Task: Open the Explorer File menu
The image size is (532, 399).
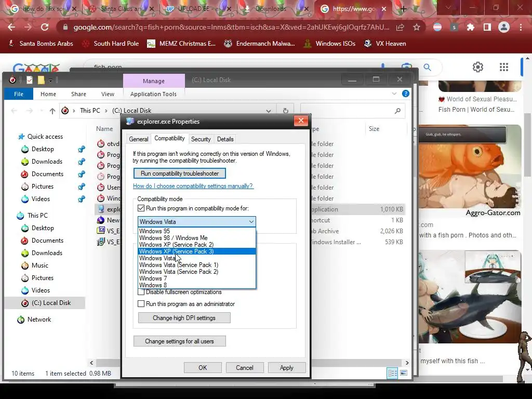Action: [x=19, y=94]
